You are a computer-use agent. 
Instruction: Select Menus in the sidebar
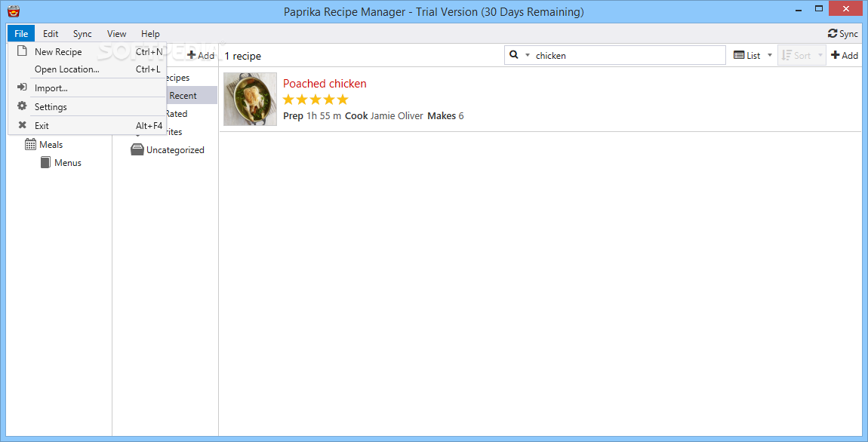(67, 163)
